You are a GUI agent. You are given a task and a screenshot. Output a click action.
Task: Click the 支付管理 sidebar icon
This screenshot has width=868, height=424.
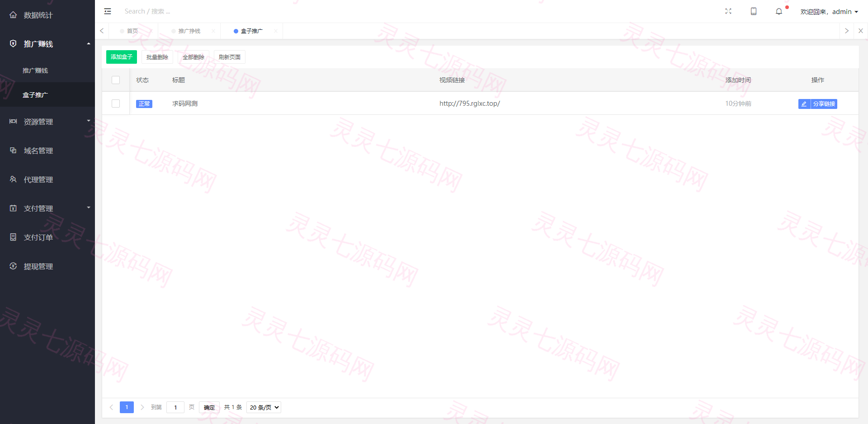click(x=13, y=208)
